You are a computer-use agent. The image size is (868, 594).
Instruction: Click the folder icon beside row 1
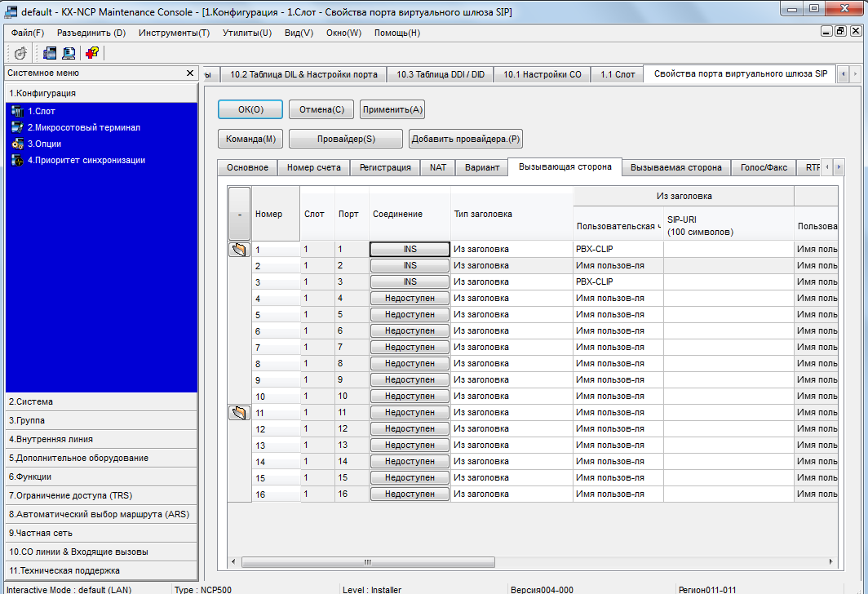coord(239,250)
